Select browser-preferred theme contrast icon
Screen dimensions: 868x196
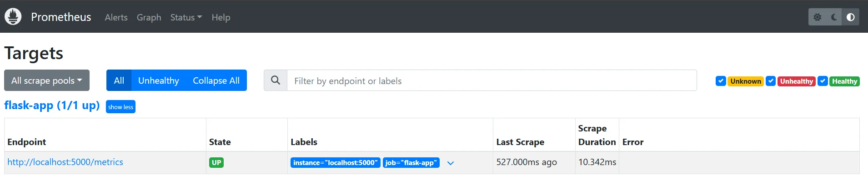click(850, 17)
